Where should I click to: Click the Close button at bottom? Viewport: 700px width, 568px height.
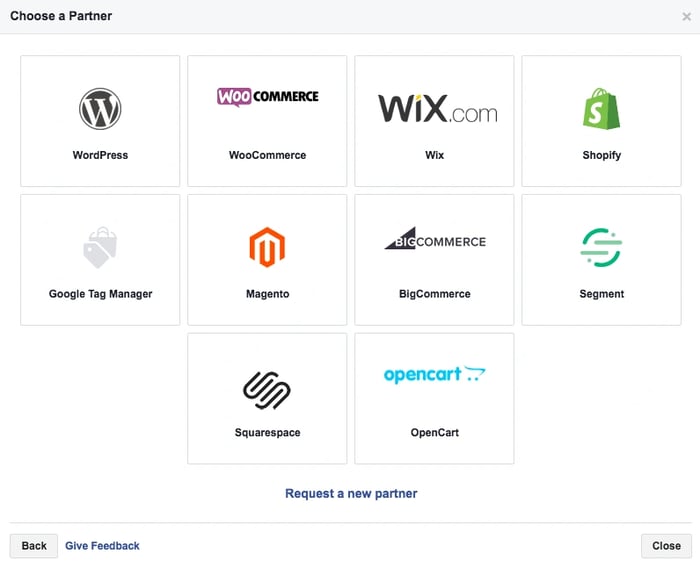tap(666, 546)
